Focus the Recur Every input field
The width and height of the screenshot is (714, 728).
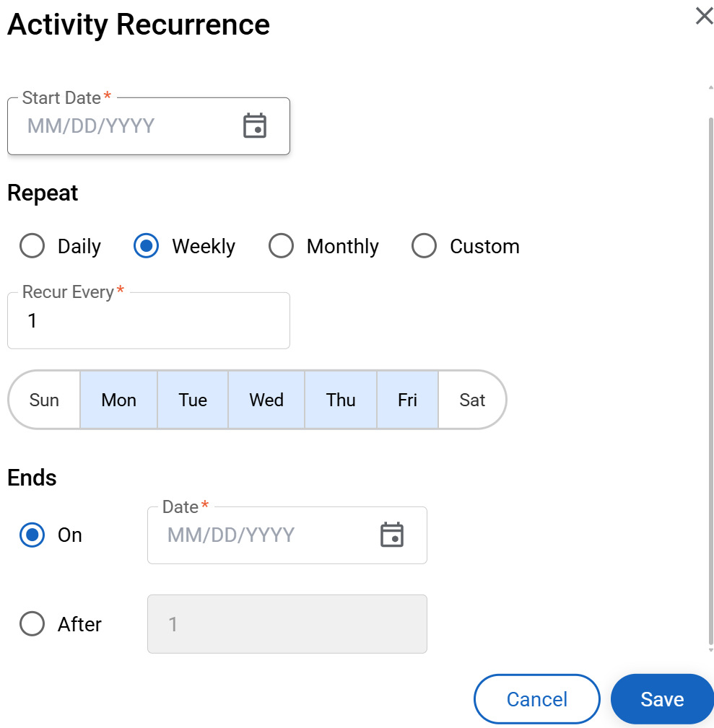tap(148, 321)
